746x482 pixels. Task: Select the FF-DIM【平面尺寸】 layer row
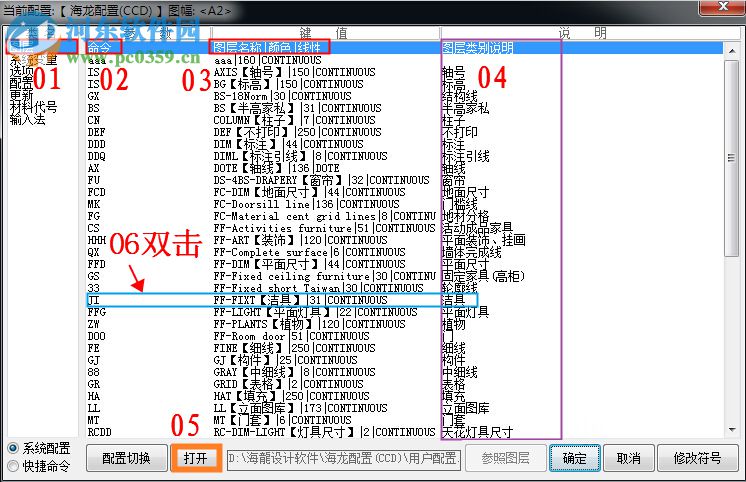click(x=404, y=264)
